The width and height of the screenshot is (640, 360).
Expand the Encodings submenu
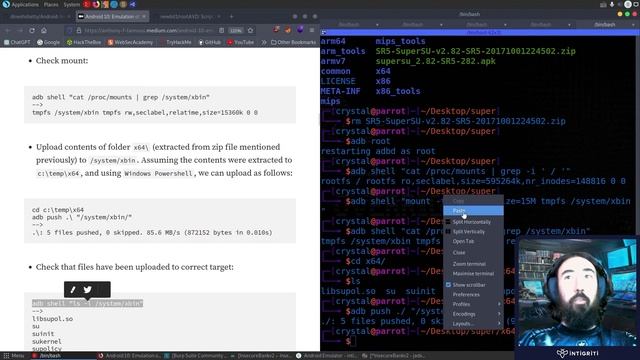(473, 314)
